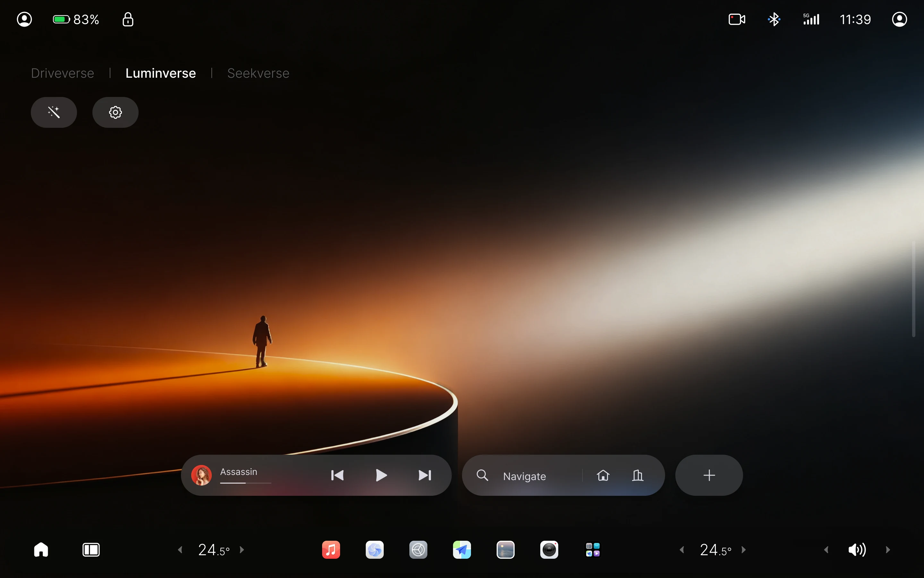Raise the volume with right arrow
The image size is (924, 578).
[888, 550]
